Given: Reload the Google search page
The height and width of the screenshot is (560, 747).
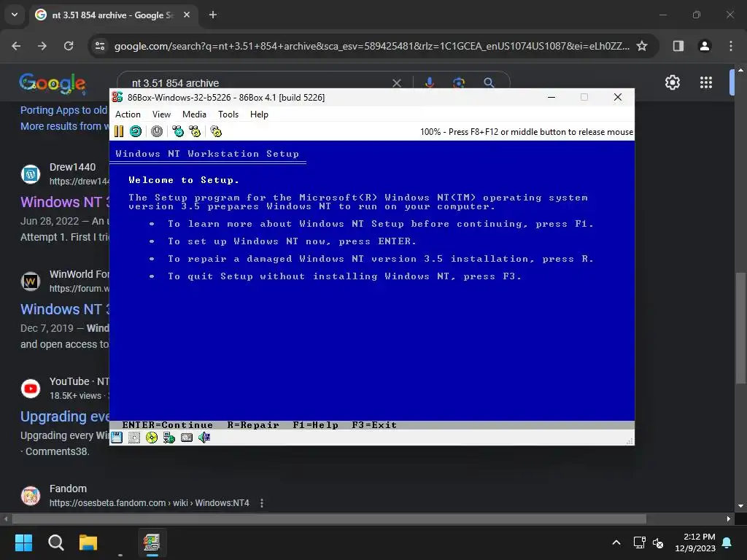Looking at the screenshot, I should click(x=69, y=46).
